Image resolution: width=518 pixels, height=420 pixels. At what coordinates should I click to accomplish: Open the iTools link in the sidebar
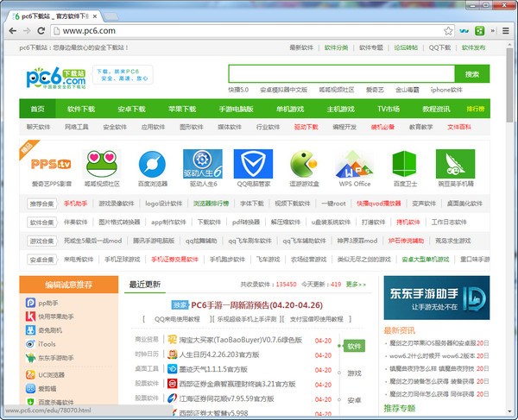pyautogui.click(x=46, y=343)
